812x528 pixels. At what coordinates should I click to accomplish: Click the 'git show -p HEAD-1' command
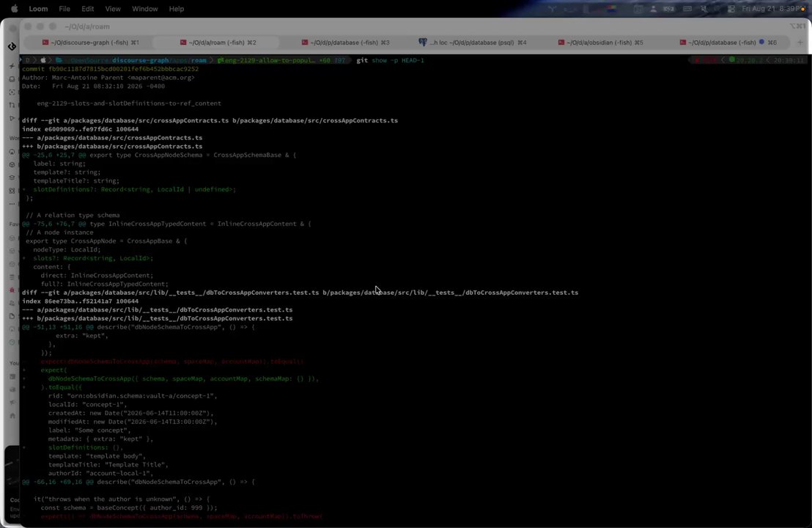[390, 60]
